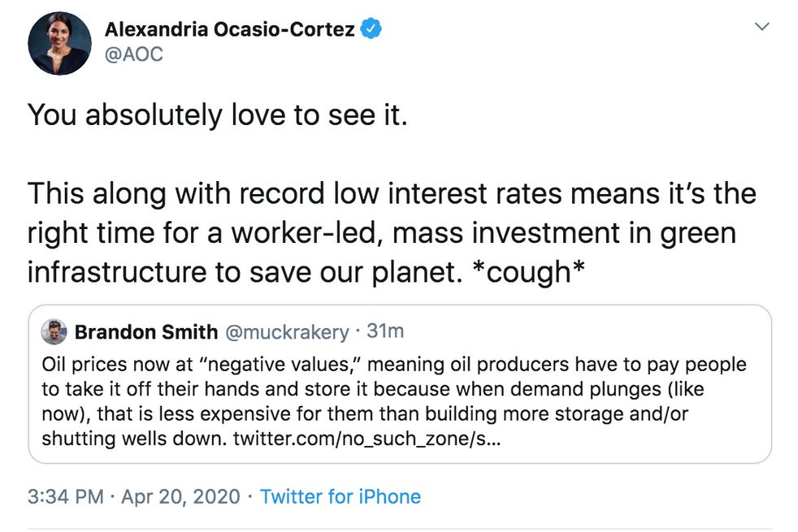Viewport: 798px width, 532px height.
Task: Open the tweet options chevron menu
Action: click(761, 27)
